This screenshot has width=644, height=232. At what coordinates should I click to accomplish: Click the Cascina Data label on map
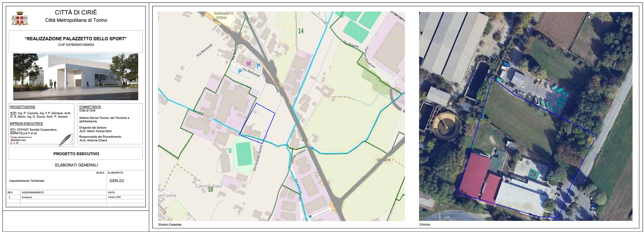(x=209, y=186)
